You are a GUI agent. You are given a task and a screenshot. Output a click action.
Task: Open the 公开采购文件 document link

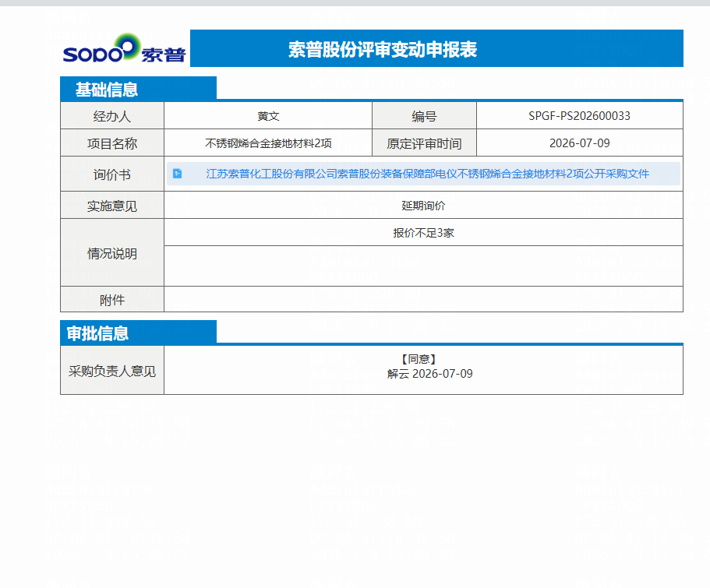click(427, 174)
